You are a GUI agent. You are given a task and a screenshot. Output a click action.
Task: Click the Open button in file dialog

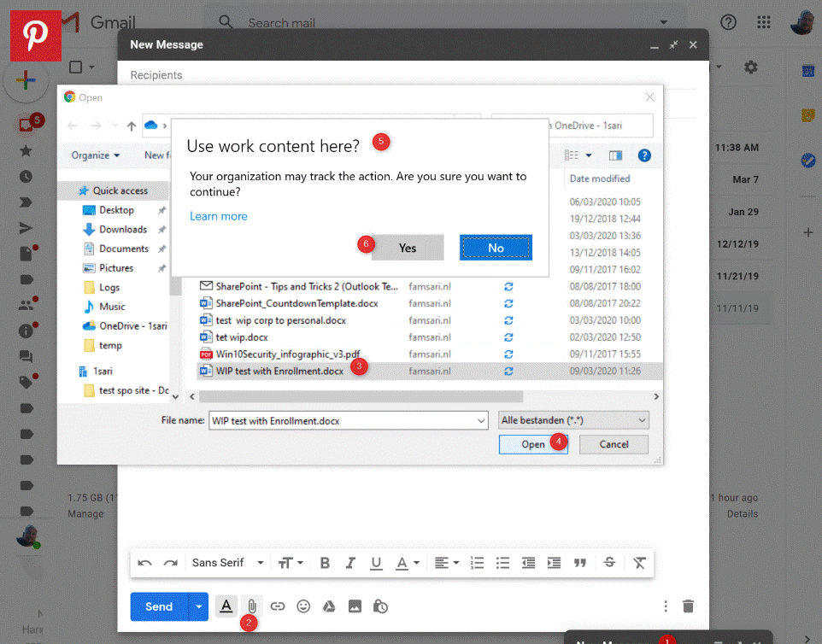(533, 444)
